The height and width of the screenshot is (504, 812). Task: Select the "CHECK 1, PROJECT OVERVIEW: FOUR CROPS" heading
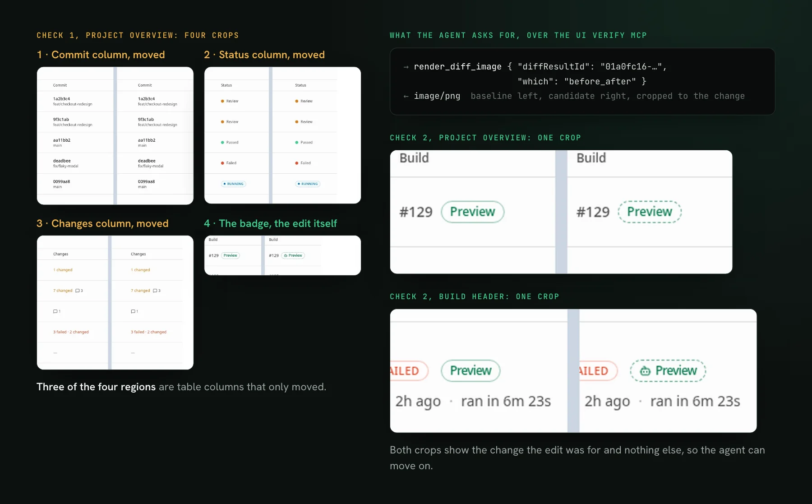(x=138, y=35)
